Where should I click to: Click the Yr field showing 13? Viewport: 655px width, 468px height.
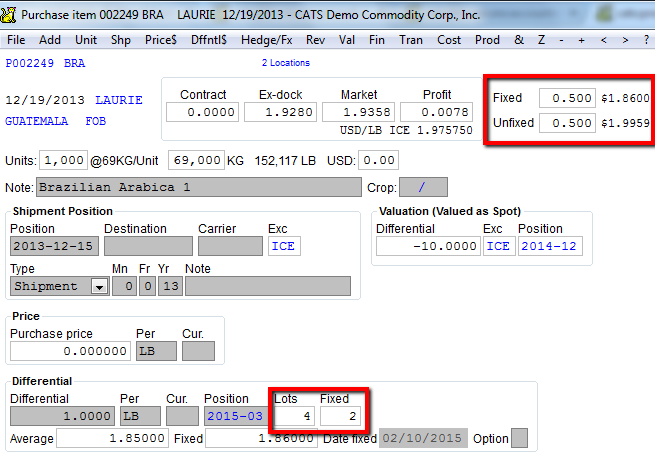point(170,286)
